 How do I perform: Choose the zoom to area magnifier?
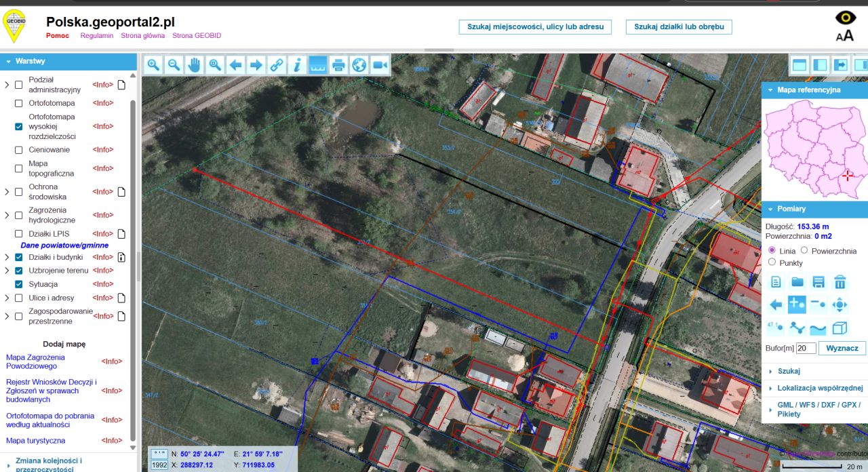215,65
